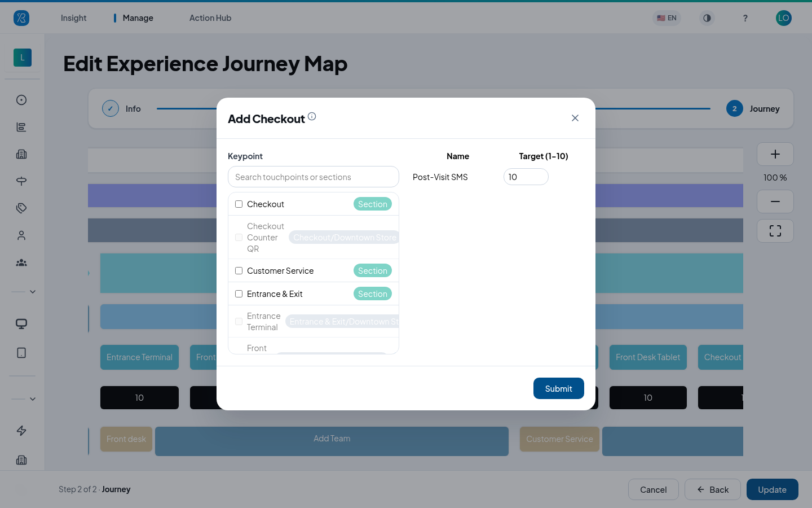The width and height of the screenshot is (812, 508).
Task: Click the zoom out minus icon
Action: coord(775,202)
